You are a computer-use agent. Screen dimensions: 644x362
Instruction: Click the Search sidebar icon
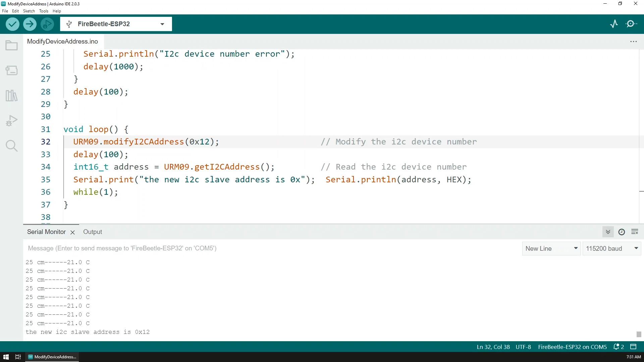point(12,146)
